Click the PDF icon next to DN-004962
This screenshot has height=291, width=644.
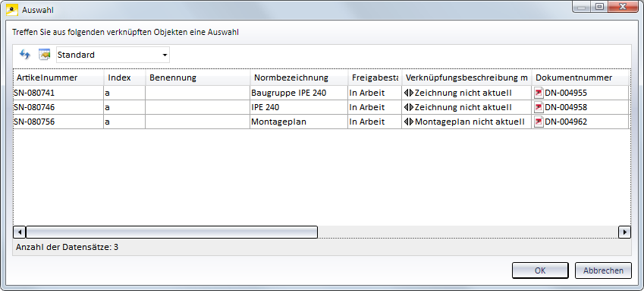(x=539, y=122)
